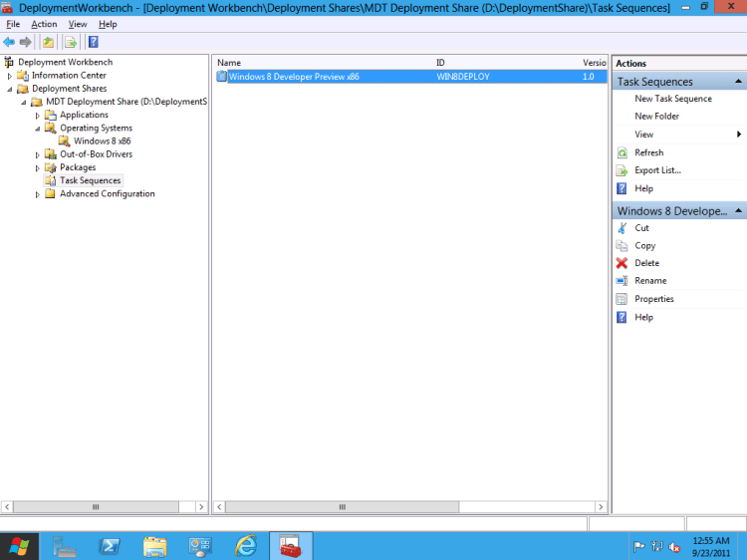Open the View menu in menu bar

78,24
